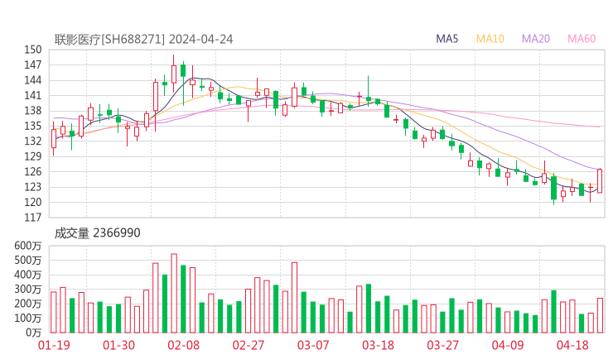Image resolution: width=613 pixels, height=364 pixels.
Task: Click the 200万 volume axis label
Action: coord(28,304)
